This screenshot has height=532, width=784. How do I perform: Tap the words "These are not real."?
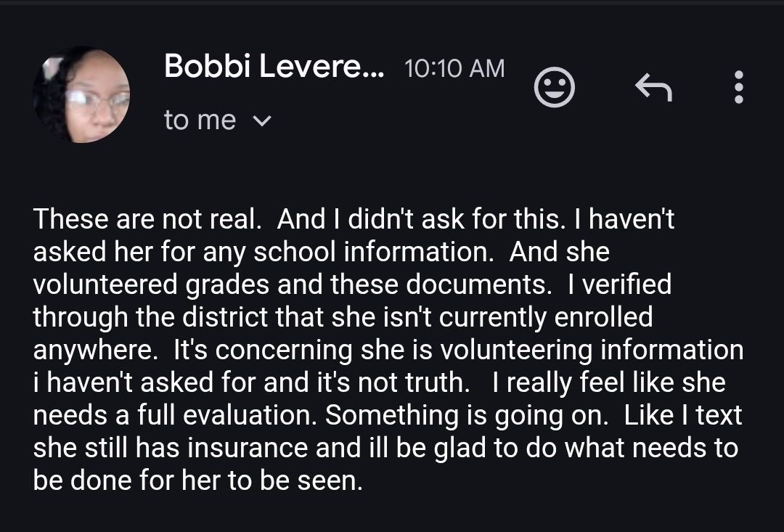click(147, 219)
